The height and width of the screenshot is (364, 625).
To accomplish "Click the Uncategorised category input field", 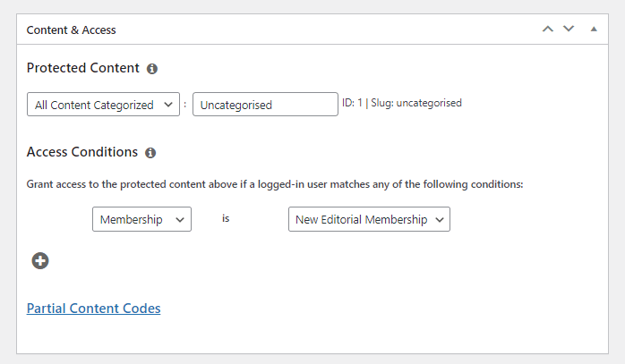I will [265, 105].
